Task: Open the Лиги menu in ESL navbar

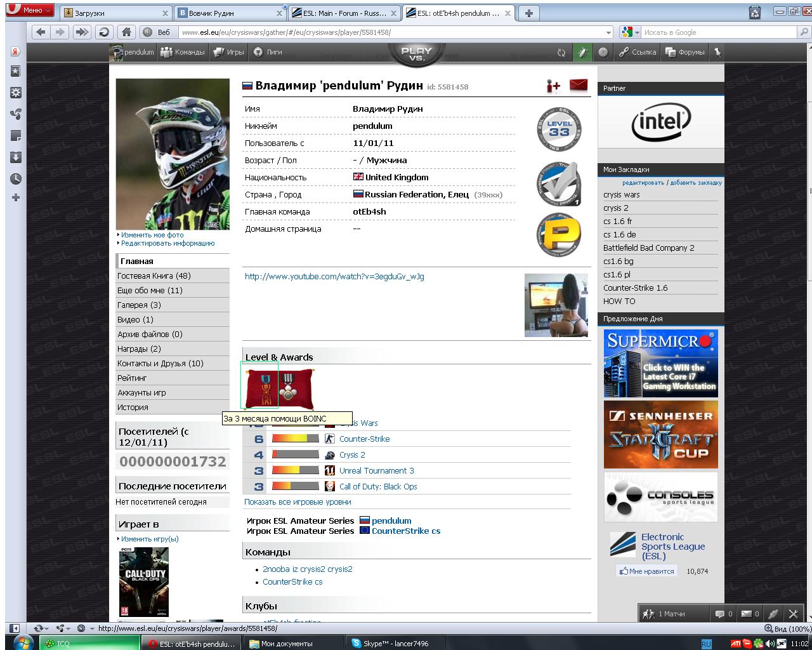Action: 268,53
